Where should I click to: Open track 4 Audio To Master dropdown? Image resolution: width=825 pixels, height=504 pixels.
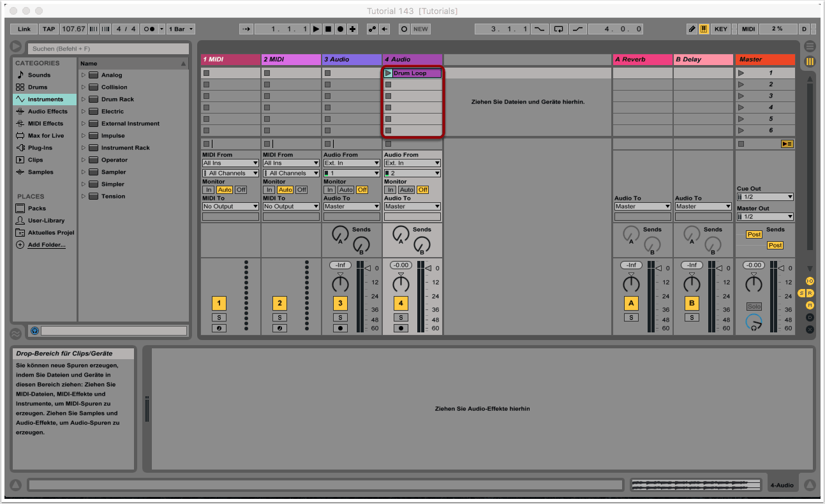point(412,207)
